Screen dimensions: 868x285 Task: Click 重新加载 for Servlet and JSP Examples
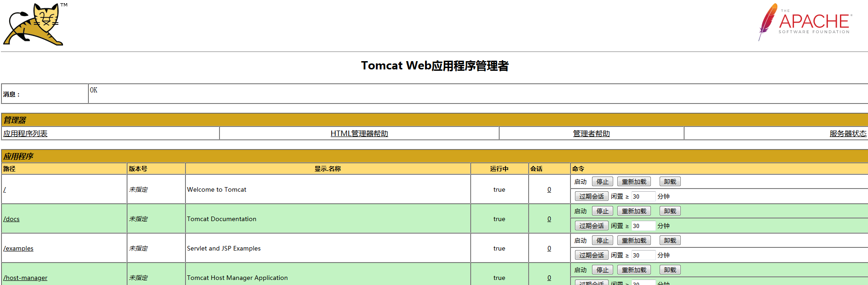tap(634, 240)
